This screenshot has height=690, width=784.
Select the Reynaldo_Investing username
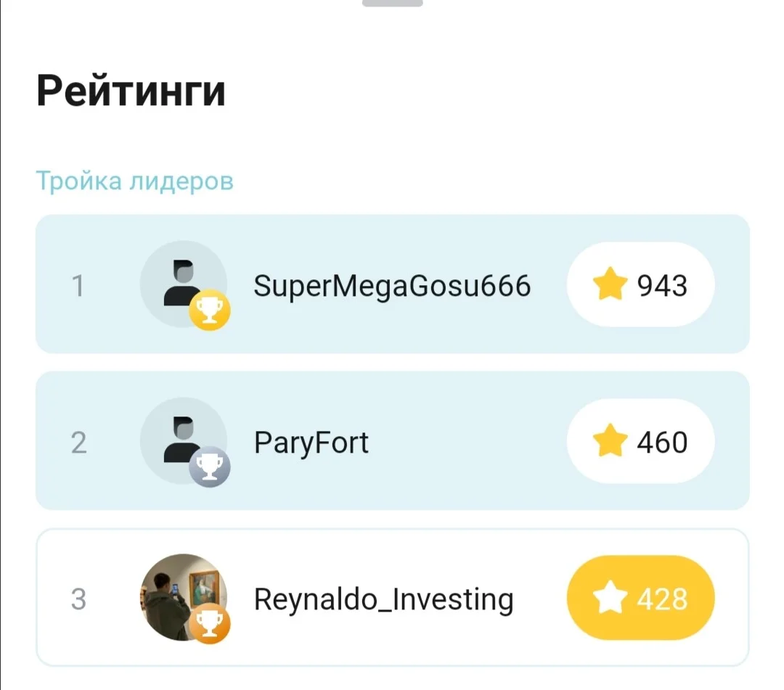(x=383, y=599)
